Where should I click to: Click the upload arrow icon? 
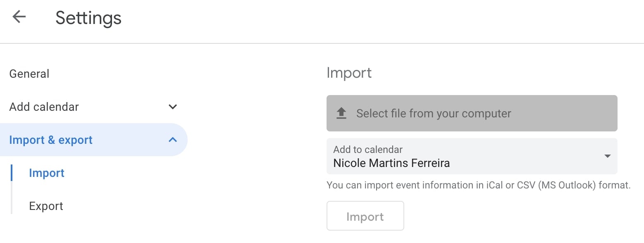point(341,113)
